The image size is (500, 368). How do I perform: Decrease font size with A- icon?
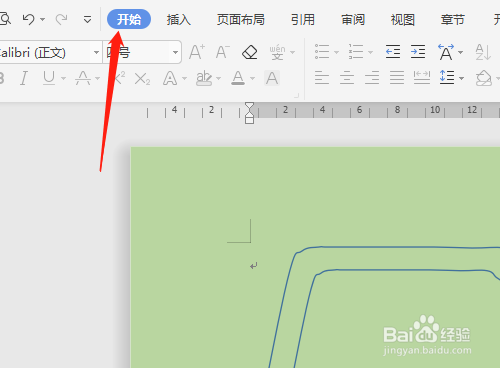click(x=223, y=52)
